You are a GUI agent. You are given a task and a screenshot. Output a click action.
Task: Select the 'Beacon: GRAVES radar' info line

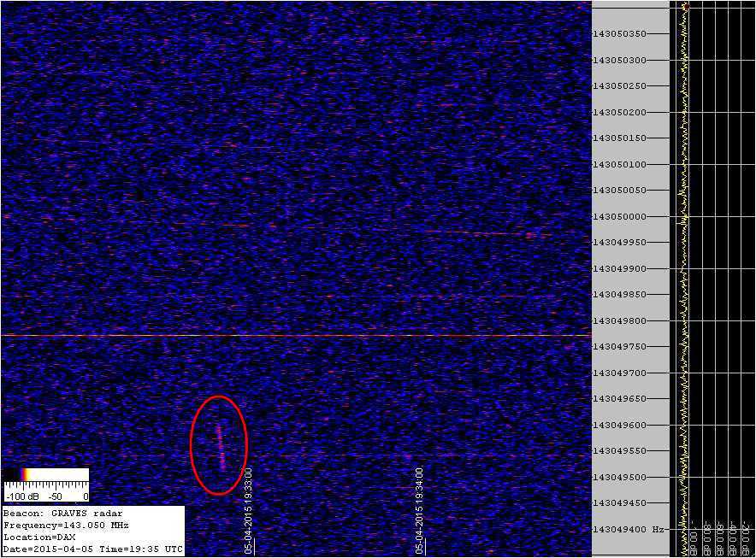point(62,514)
